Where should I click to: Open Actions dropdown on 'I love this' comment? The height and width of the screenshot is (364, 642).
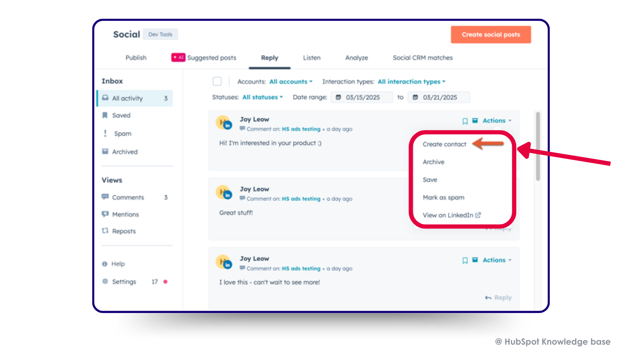(497, 260)
